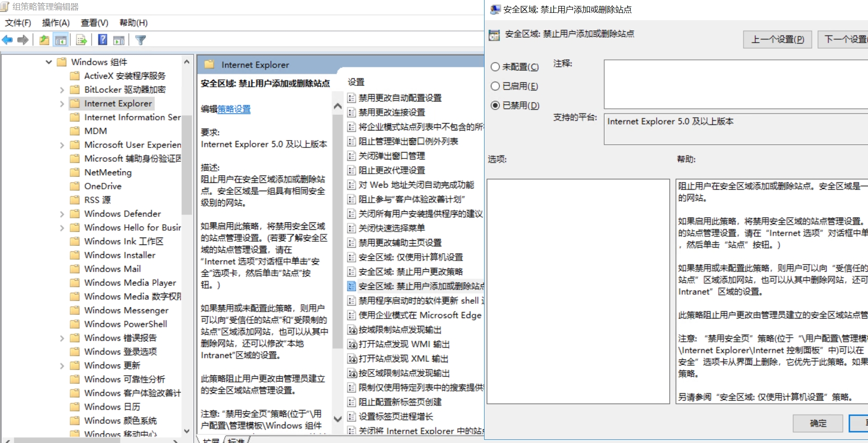This screenshot has width=868, height=443.
Task: Click the folder-setting icon beside 打开站点发现 XML 输出
Action: pyautogui.click(x=352, y=359)
